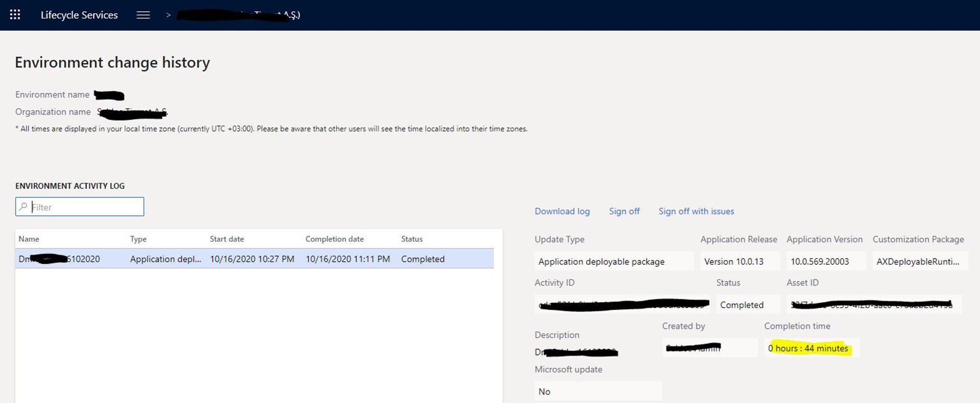This screenshot has width=980, height=403.
Task: Click the Microsoft update 'No' field
Action: coord(598,391)
